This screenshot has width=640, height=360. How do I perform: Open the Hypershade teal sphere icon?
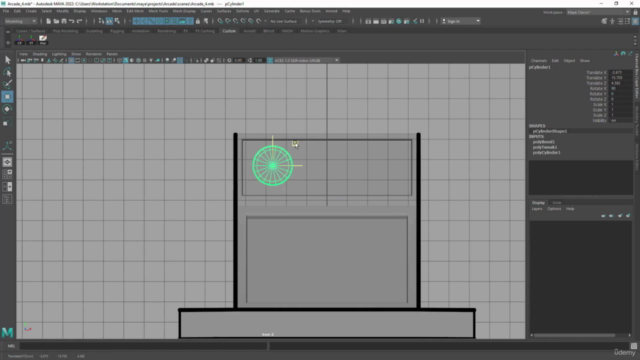pos(399,21)
